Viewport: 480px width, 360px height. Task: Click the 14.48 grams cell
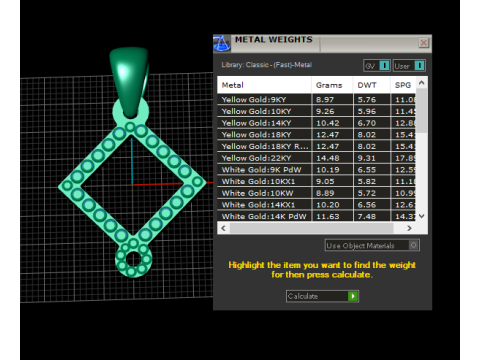[x=332, y=158]
